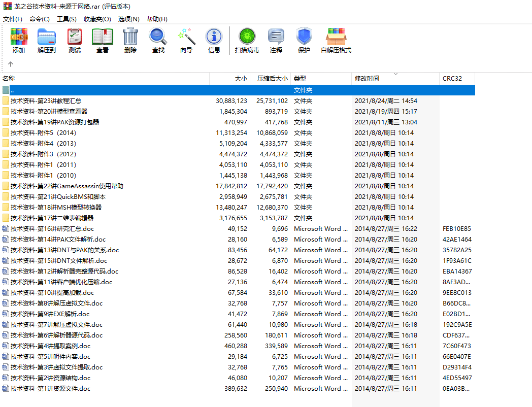Click doc icon of 技术资料-第1讲资源文件.doc
This screenshot has width=532, height=407.
pos(6,388)
